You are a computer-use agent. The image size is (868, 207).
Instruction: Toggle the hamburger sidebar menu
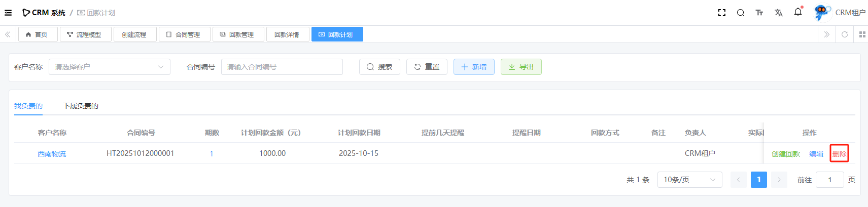point(8,13)
